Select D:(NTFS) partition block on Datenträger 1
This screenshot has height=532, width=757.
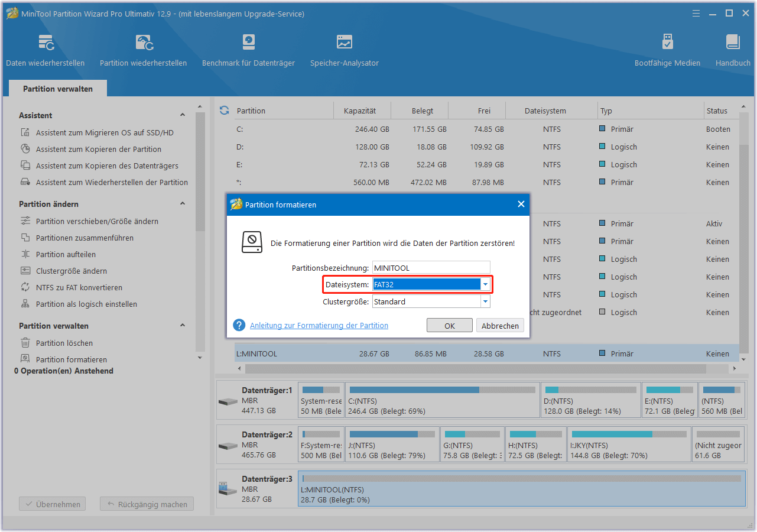pyautogui.click(x=591, y=401)
